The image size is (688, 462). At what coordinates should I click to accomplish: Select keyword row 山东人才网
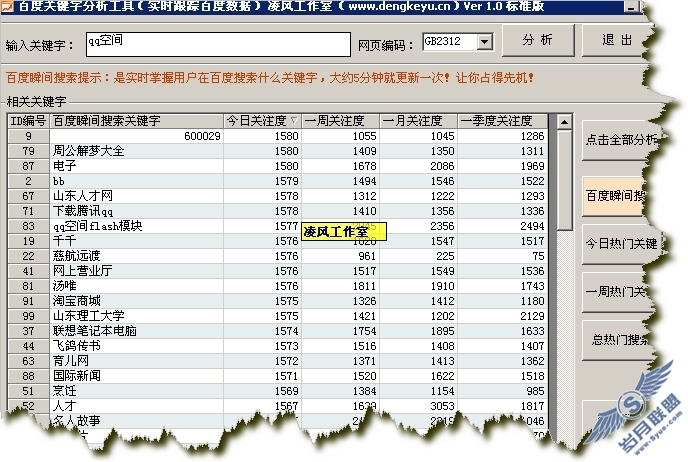click(x=277, y=196)
